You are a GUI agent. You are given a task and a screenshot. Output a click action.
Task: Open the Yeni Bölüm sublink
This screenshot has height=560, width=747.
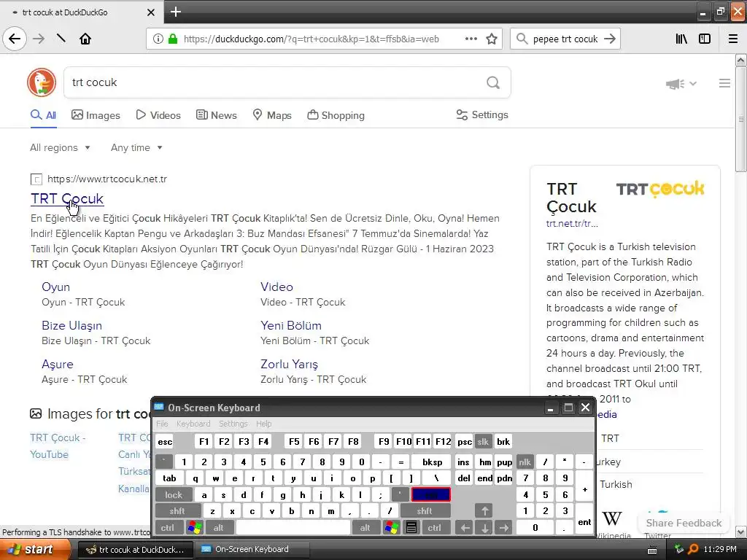290,325
